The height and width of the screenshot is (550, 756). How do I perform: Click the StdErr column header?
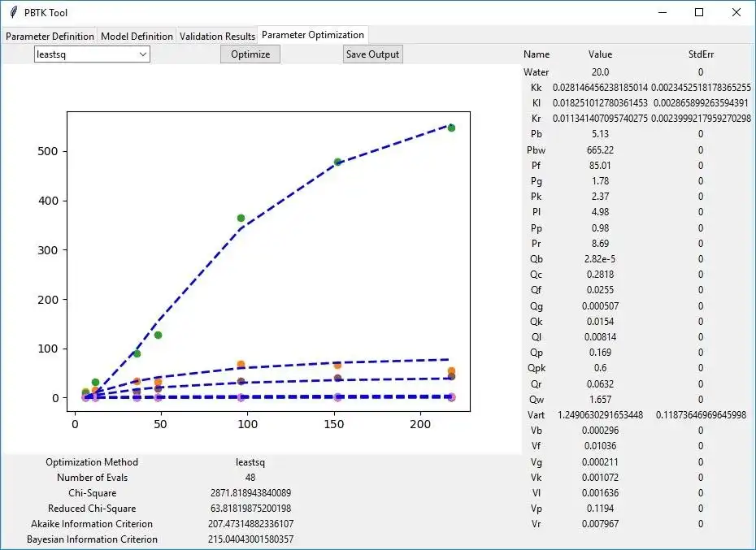point(701,54)
